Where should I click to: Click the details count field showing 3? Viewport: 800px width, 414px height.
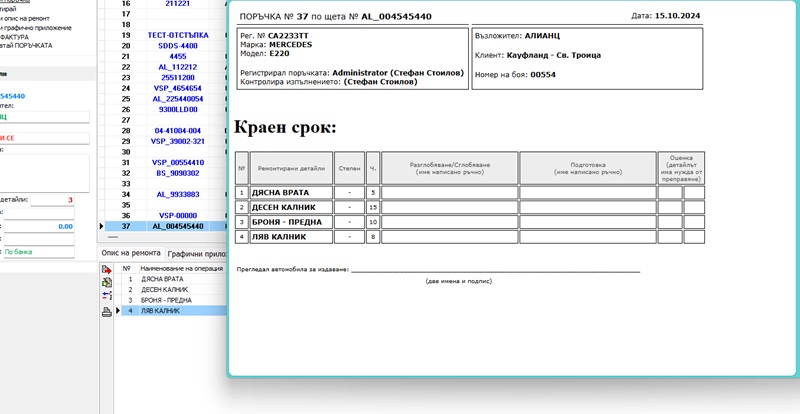pos(53,200)
